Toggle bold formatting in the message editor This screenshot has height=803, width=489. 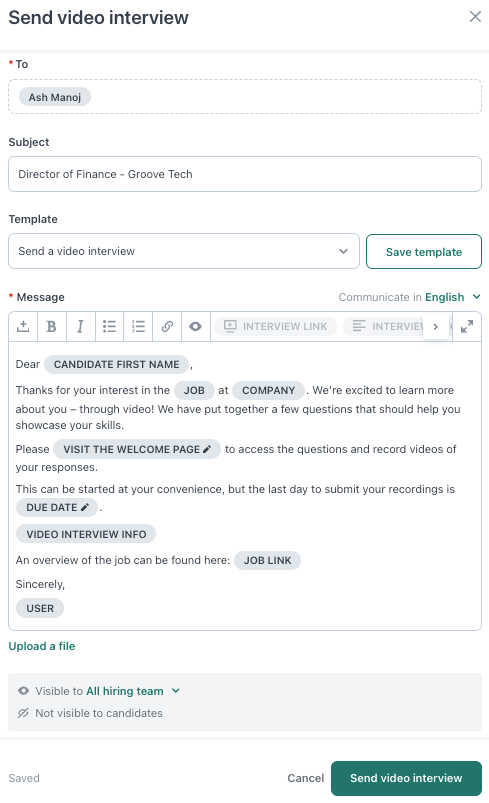(x=51, y=326)
